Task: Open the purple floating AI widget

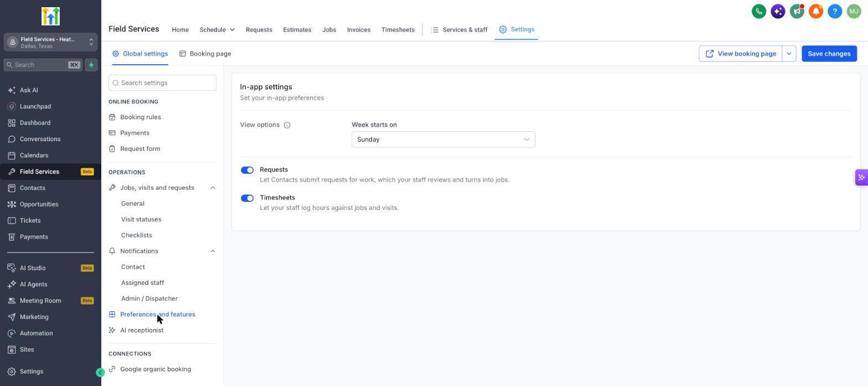Action: (861, 177)
